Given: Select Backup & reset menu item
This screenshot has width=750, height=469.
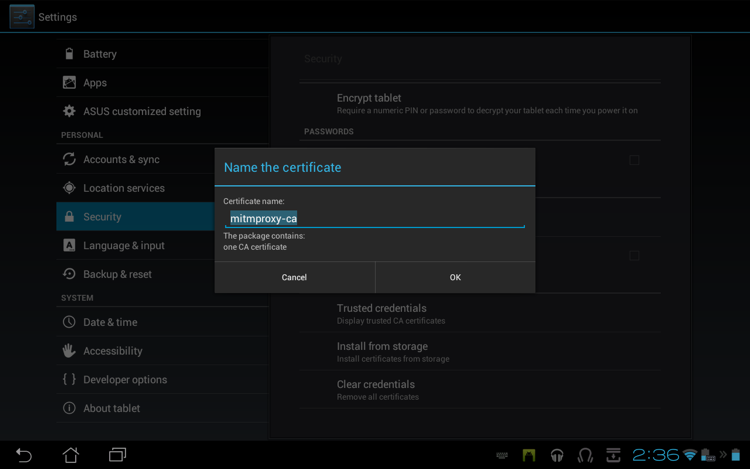Looking at the screenshot, I should [117, 274].
